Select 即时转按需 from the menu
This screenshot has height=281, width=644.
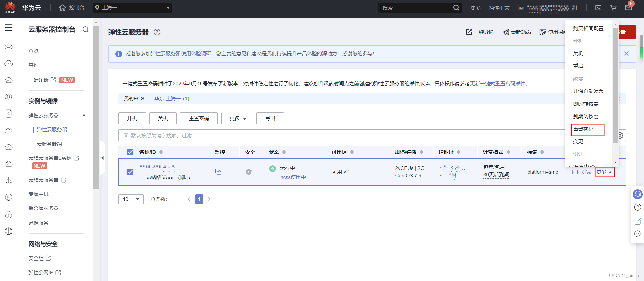click(586, 104)
